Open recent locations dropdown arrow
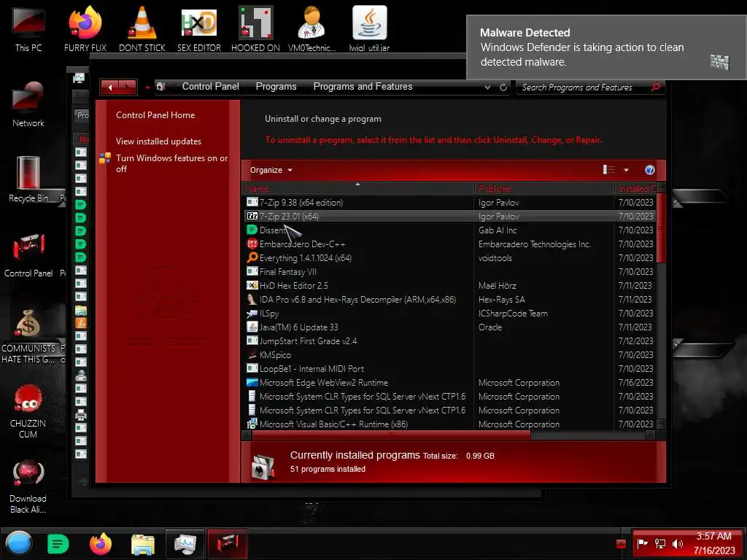 pos(147,87)
